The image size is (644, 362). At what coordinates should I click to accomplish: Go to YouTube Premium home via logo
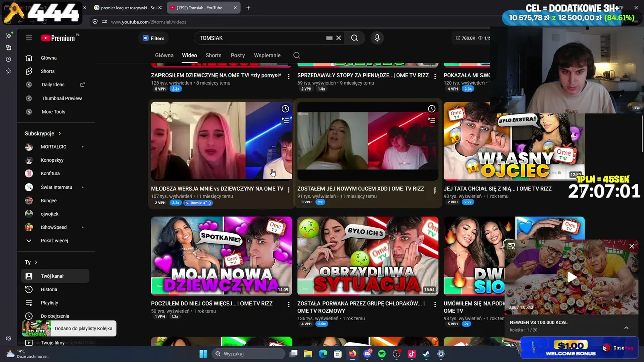pyautogui.click(x=58, y=38)
